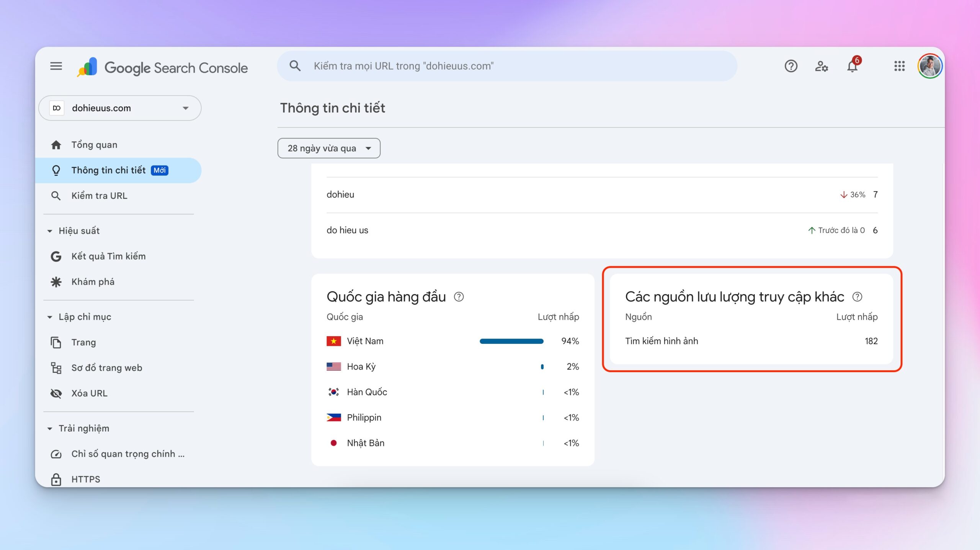Screen dimensions: 980x550
Task: Open help tooltip beside Các nguồn lưu lượng truy cập khác
Action: point(857,297)
